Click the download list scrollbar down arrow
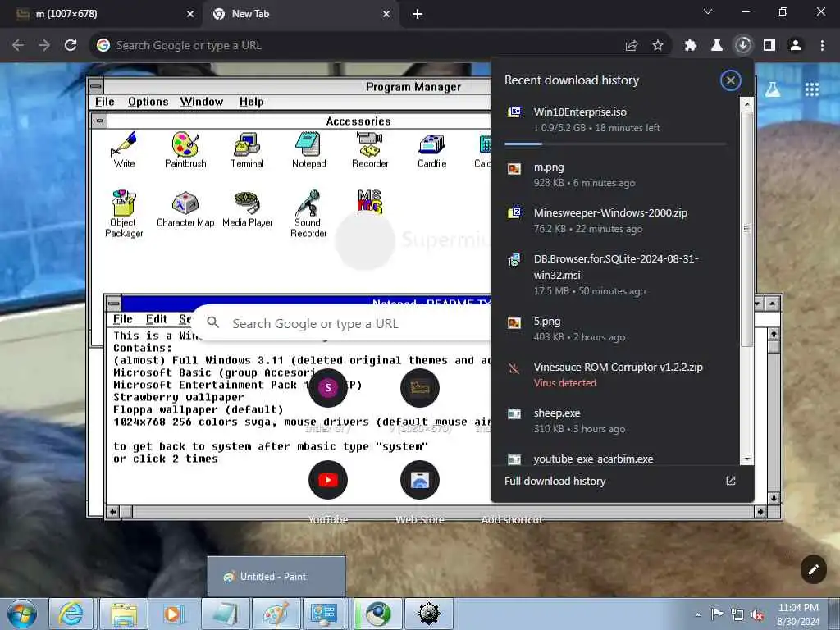Viewport: 840px width, 630px height. click(746, 459)
